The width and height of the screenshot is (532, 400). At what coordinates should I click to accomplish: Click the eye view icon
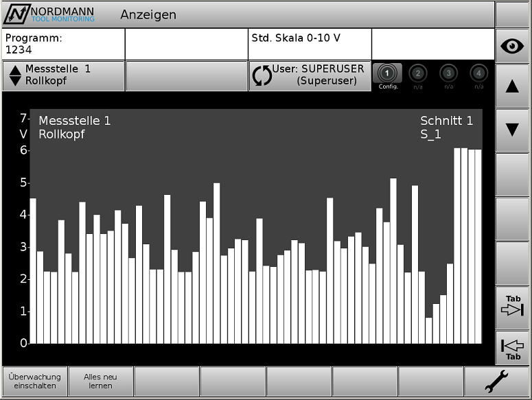(x=512, y=46)
